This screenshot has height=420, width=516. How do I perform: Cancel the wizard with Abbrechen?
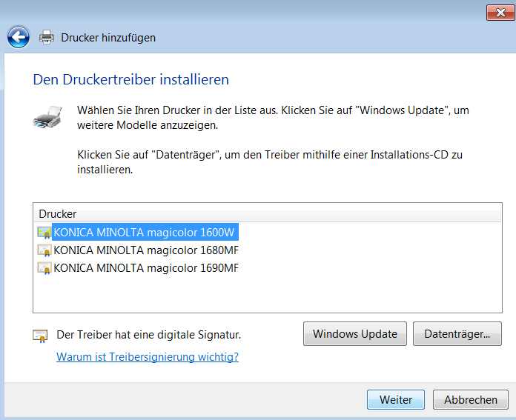coord(471,399)
